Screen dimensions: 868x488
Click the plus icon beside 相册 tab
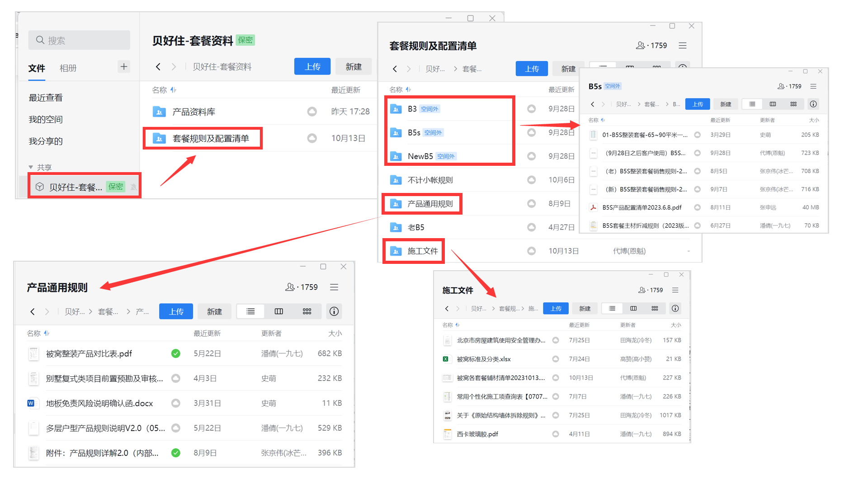point(124,67)
